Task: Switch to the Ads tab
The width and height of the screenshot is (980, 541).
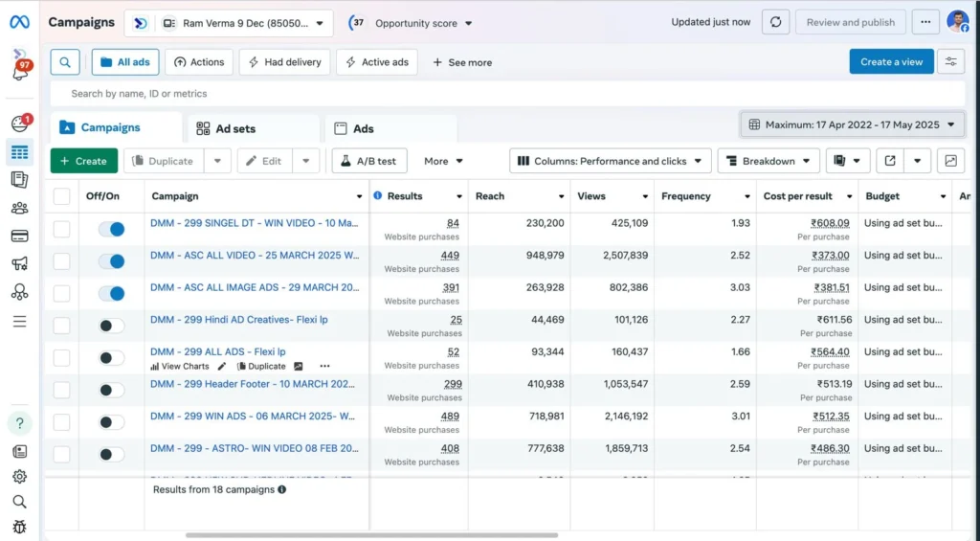Action: (363, 128)
